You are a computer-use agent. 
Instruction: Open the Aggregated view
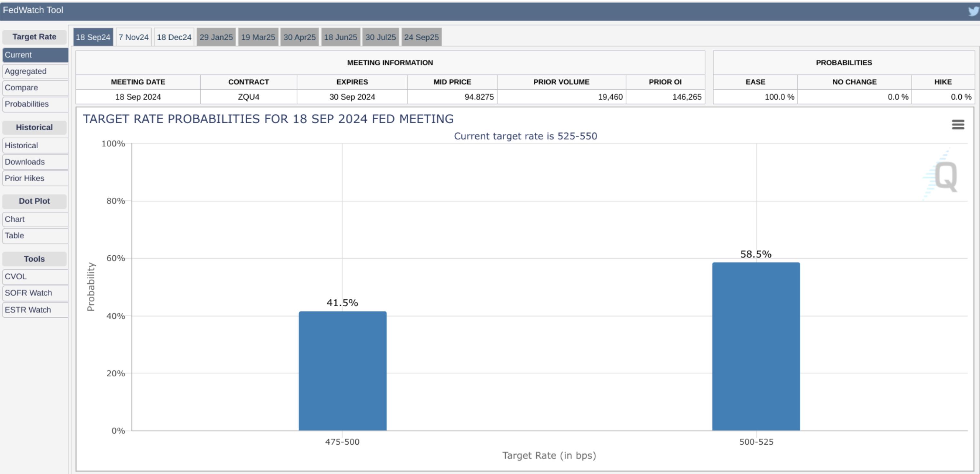click(35, 71)
